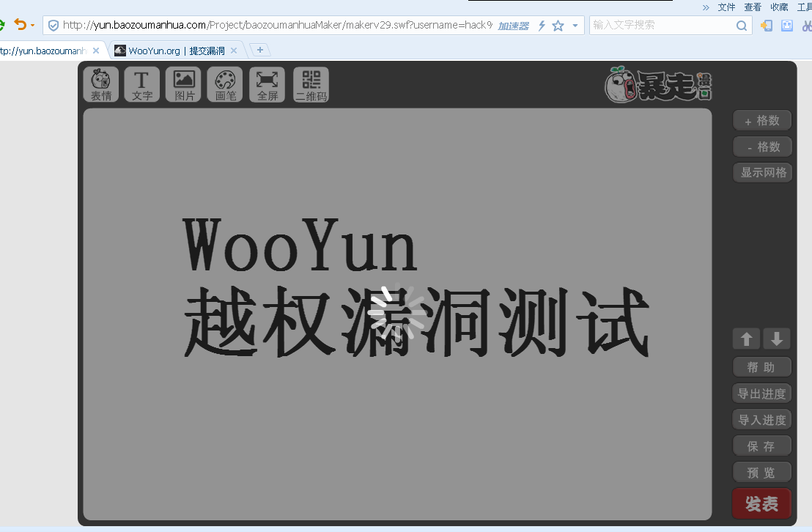Click the security shield icon in address bar

(x=53, y=25)
